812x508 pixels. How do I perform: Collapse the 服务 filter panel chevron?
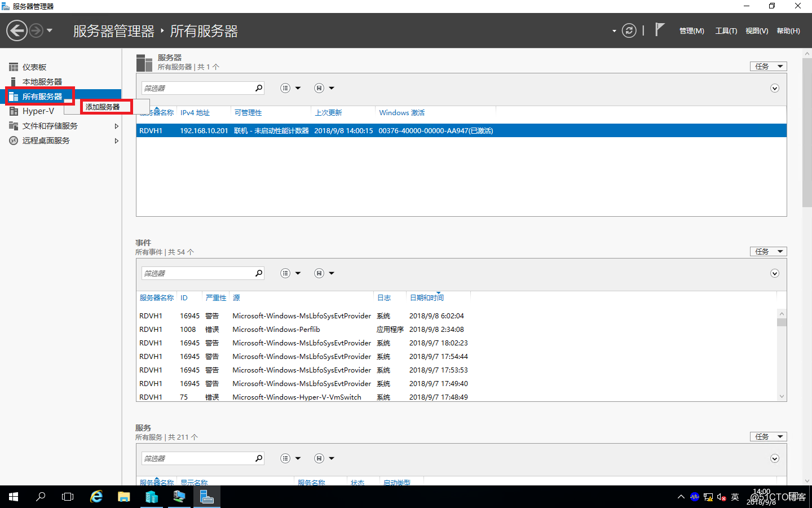[x=775, y=458]
